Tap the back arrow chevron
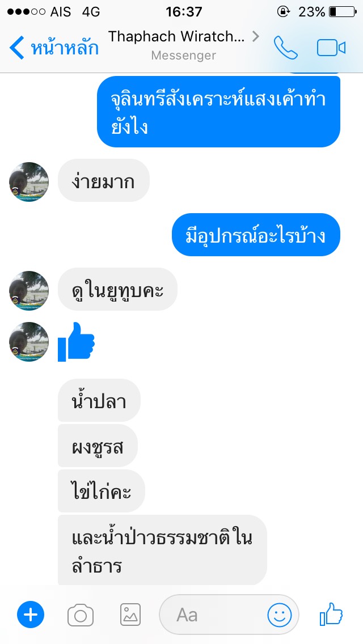 [x=17, y=48]
